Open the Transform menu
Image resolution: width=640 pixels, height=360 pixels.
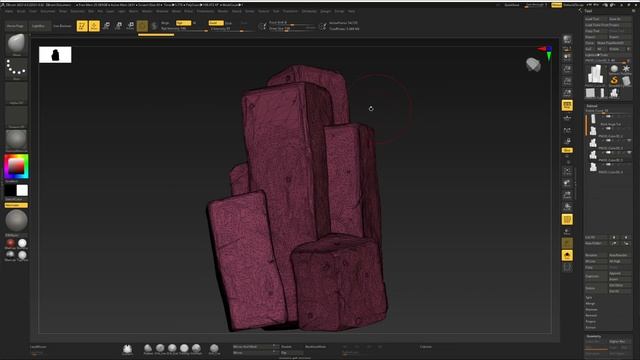point(290,11)
